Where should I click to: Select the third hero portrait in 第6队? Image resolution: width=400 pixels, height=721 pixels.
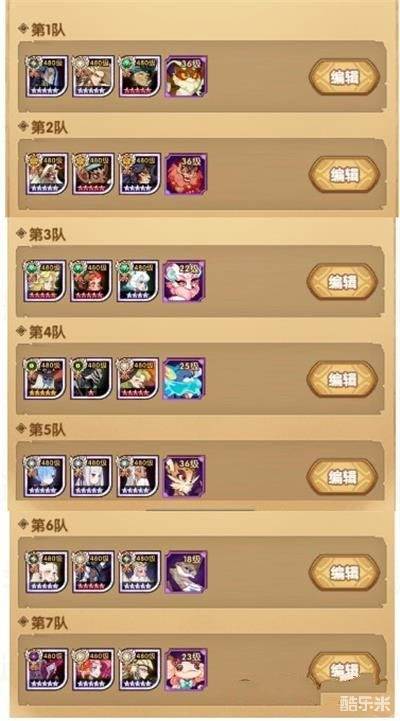140,572
